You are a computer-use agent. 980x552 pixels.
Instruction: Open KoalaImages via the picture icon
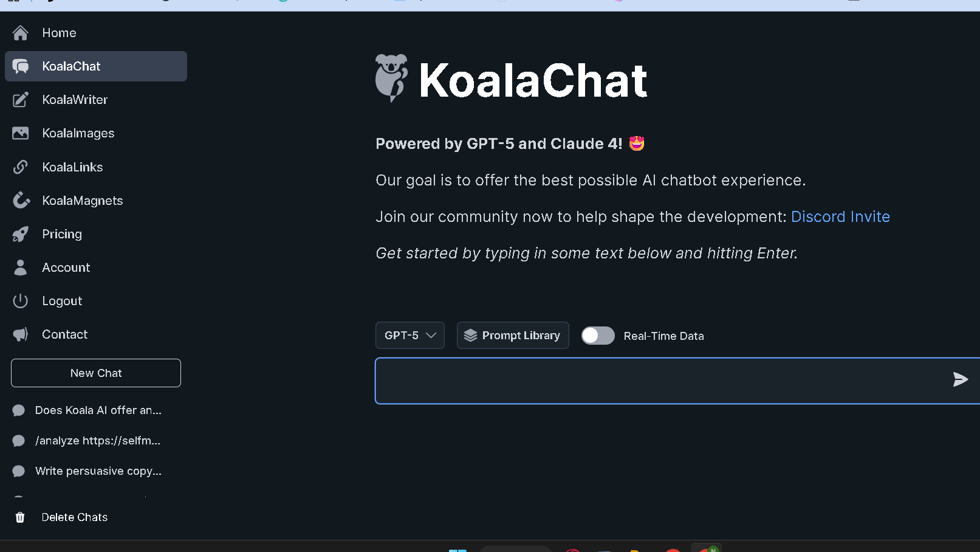click(20, 133)
